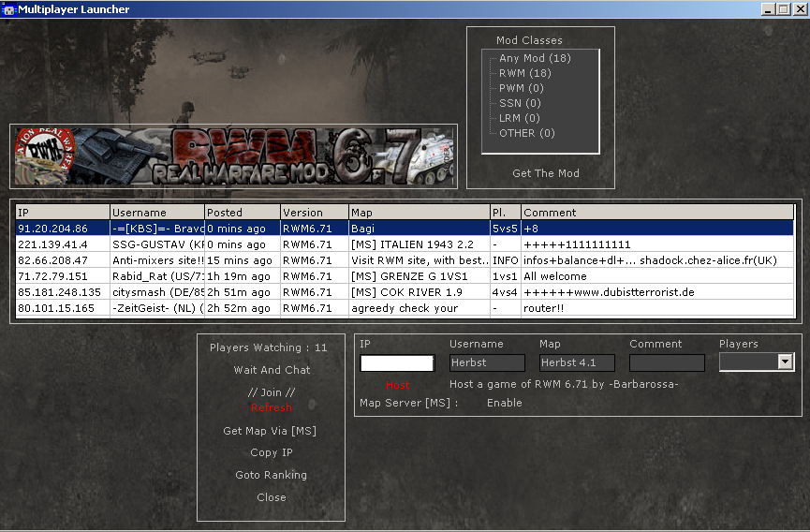Sort by the Comment column header
Viewport: 810px width, 532px height.
(x=657, y=213)
